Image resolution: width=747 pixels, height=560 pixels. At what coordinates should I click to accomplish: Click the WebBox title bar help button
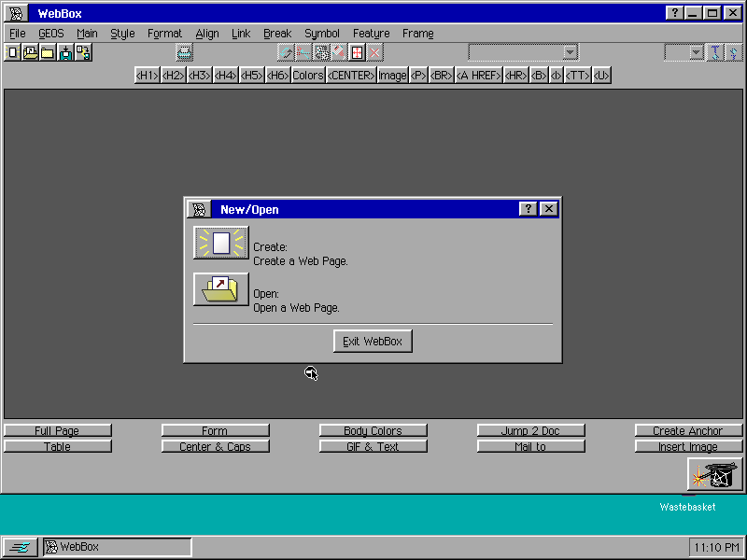(x=674, y=13)
